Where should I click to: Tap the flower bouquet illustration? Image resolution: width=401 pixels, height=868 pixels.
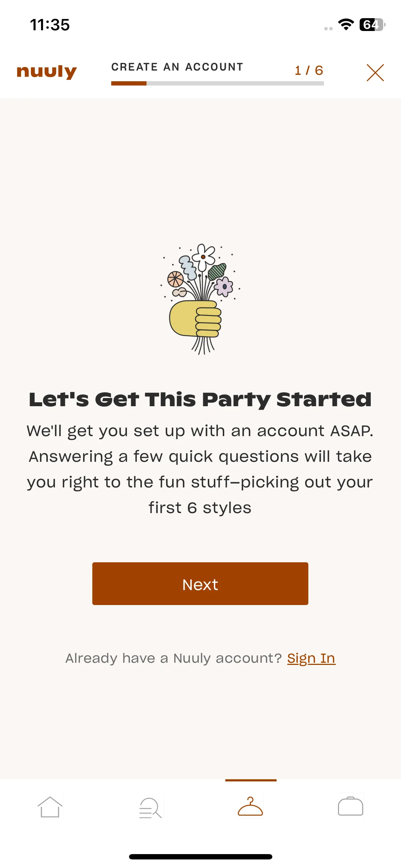[x=200, y=299]
